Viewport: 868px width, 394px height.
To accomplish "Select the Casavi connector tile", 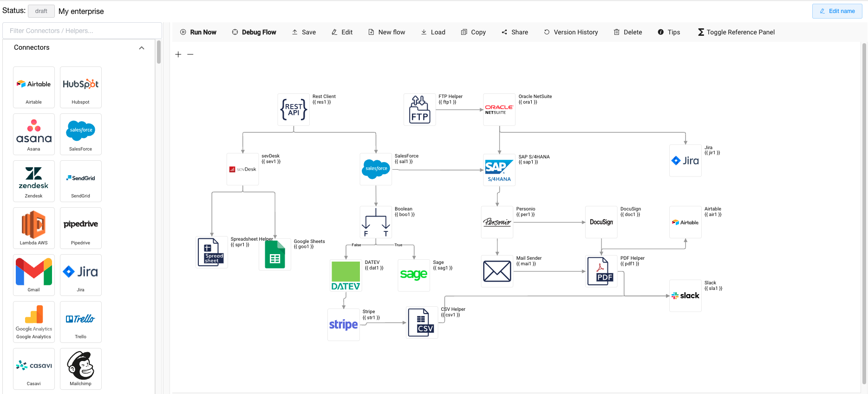I will [34, 369].
